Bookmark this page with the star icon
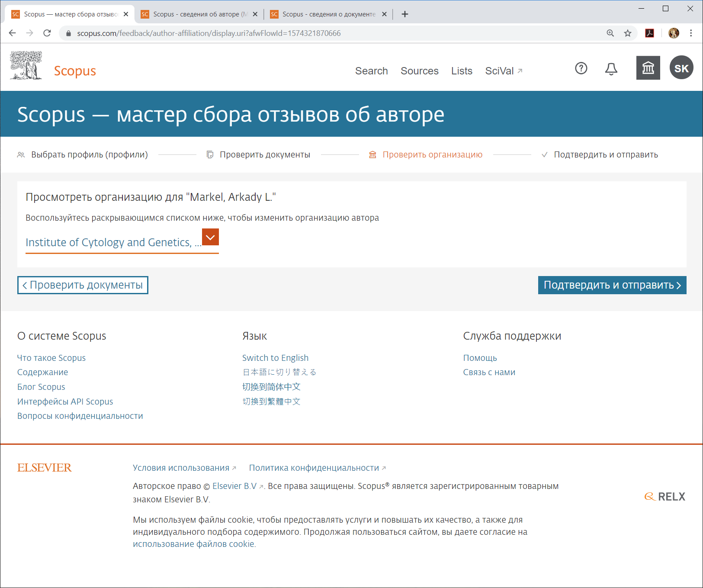Image resolution: width=703 pixels, height=588 pixels. click(628, 33)
